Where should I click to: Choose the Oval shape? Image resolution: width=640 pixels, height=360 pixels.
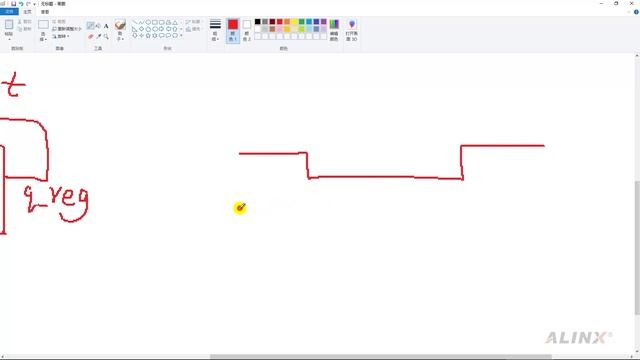[148, 22]
